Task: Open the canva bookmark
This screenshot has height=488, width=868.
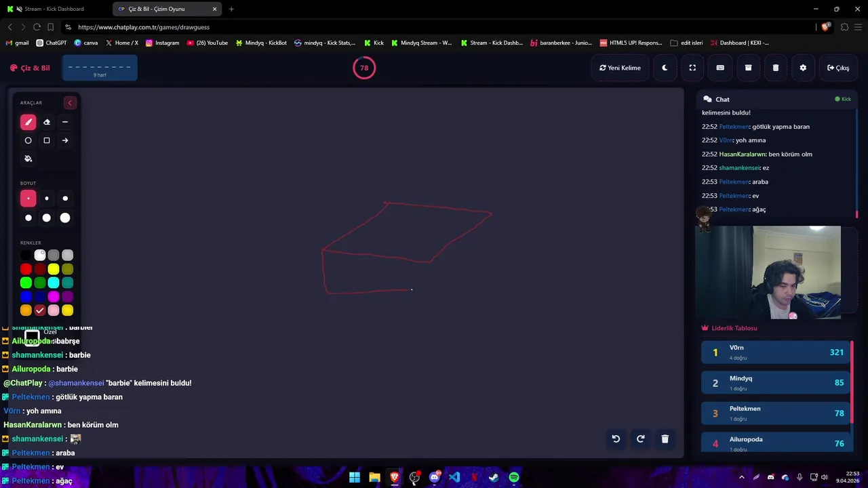Action: 86,43
